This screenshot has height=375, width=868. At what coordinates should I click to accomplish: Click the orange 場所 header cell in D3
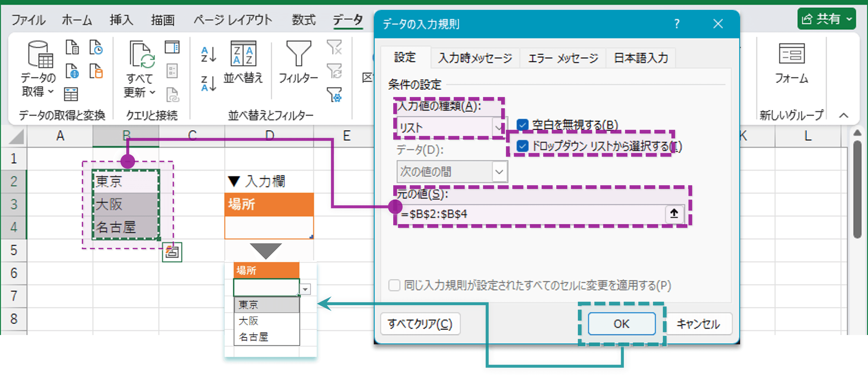click(269, 204)
